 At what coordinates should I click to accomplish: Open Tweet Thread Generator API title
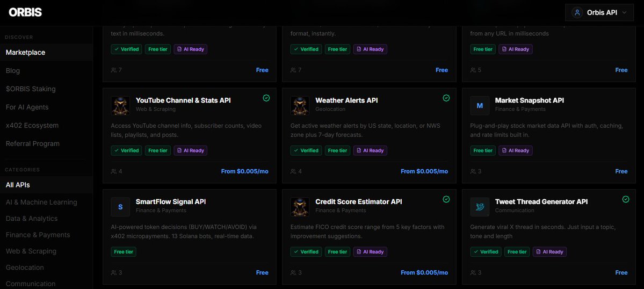coord(541,201)
